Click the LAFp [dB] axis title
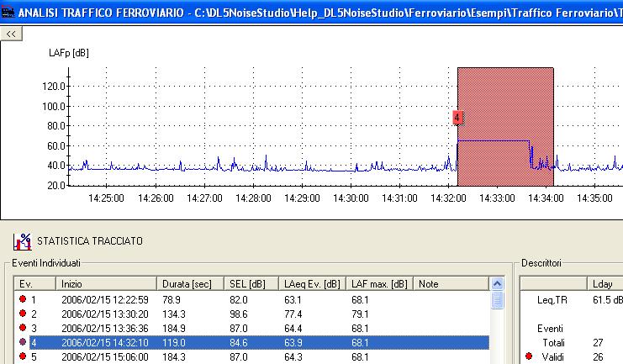 coord(69,53)
